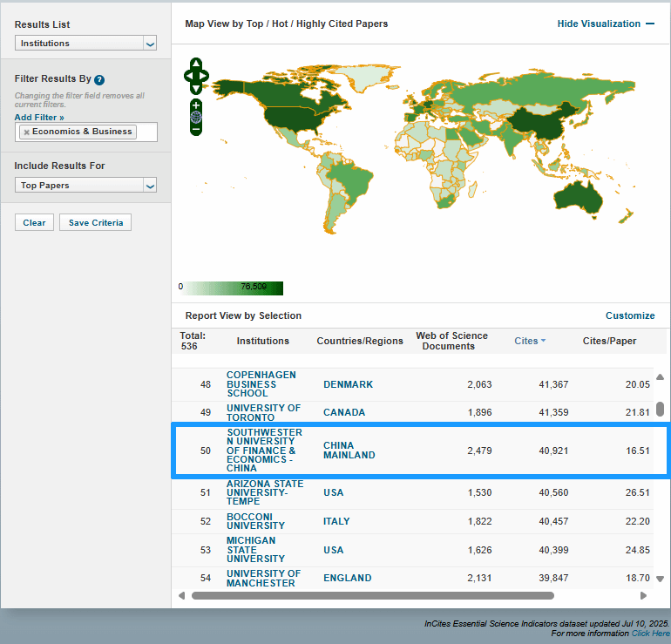Image resolution: width=671 pixels, height=644 pixels.
Task: Click the horizontal scrollbar under the table
Action: [372, 596]
